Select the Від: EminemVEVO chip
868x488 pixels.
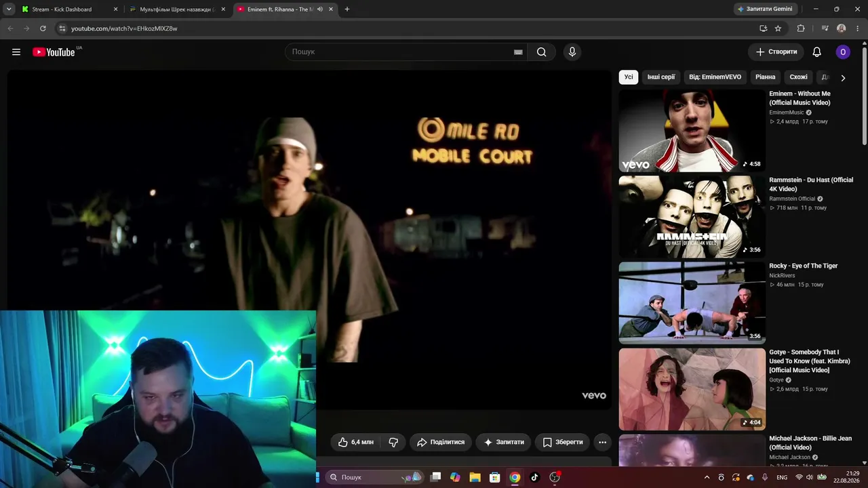(715, 77)
